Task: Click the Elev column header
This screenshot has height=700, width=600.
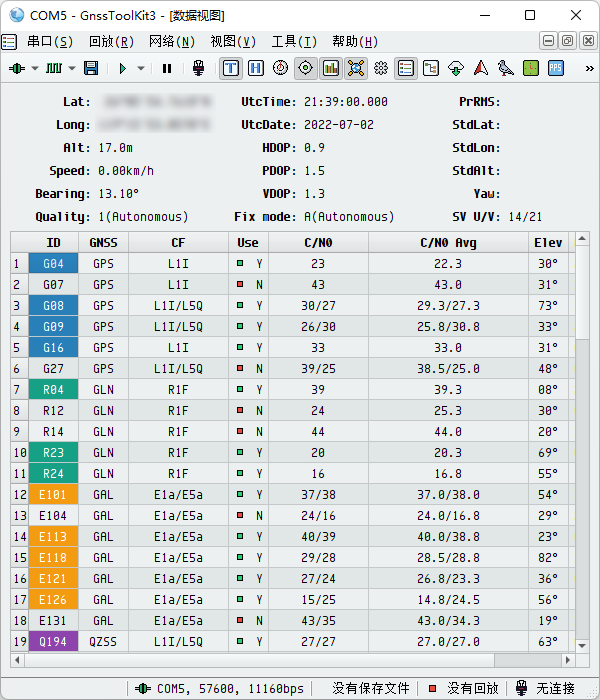Action: [548, 242]
